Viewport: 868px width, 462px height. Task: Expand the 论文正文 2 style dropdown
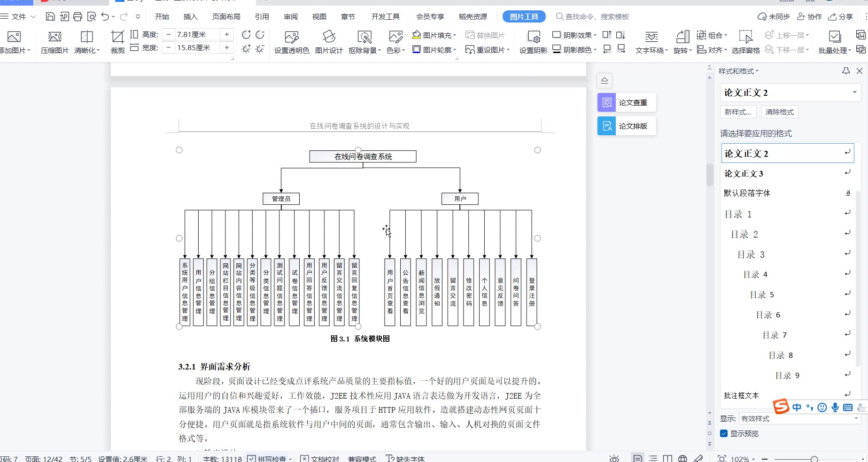click(x=854, y=92)
